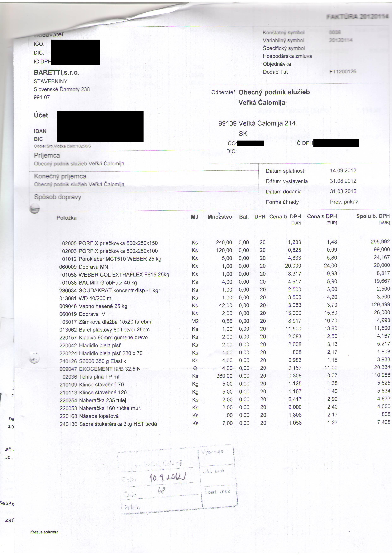The width and height of the screenshot is (392, 555).
Task: Click the Spôsob dopravy heading
Action: pyautogui.click(x=57, y=197)
